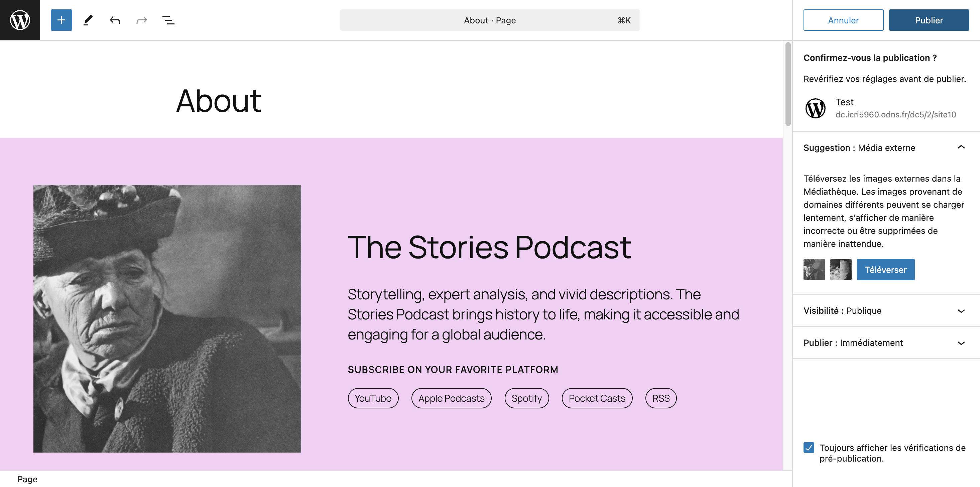Select the second external image thumbnail

click(840, 270)
